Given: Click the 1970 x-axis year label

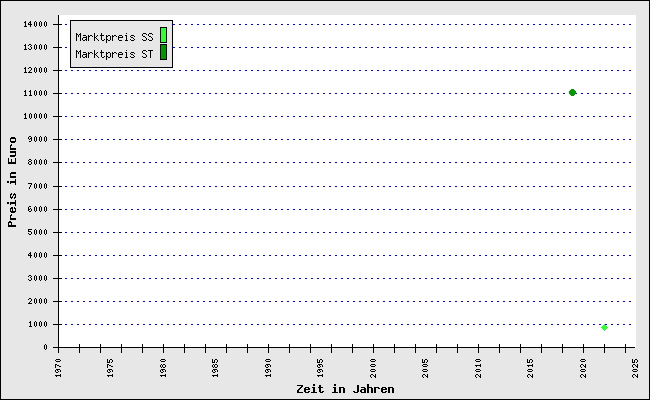Looking at the screenshot, I should coord(58,368).
